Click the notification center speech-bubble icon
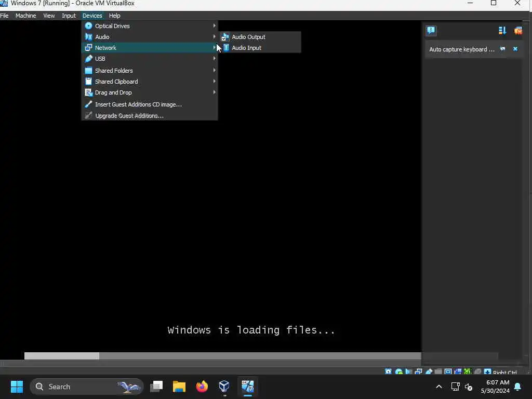 (431, 31)
